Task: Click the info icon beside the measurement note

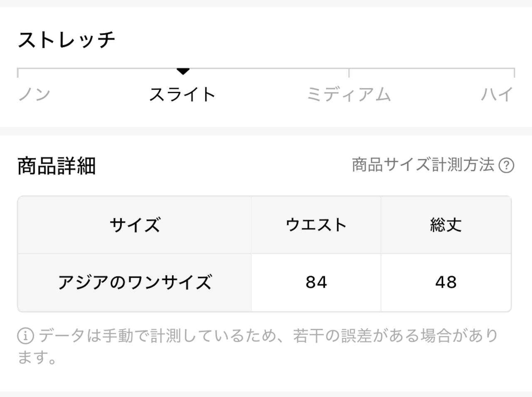Action: click(25, 336)
